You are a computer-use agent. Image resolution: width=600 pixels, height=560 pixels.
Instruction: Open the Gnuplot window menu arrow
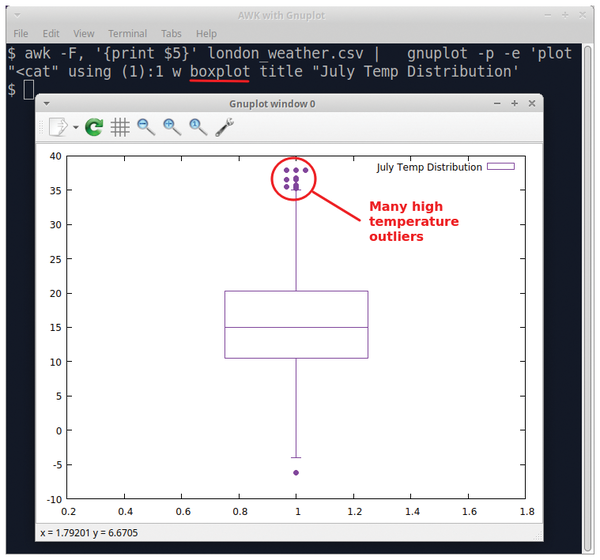coord(47,103)
